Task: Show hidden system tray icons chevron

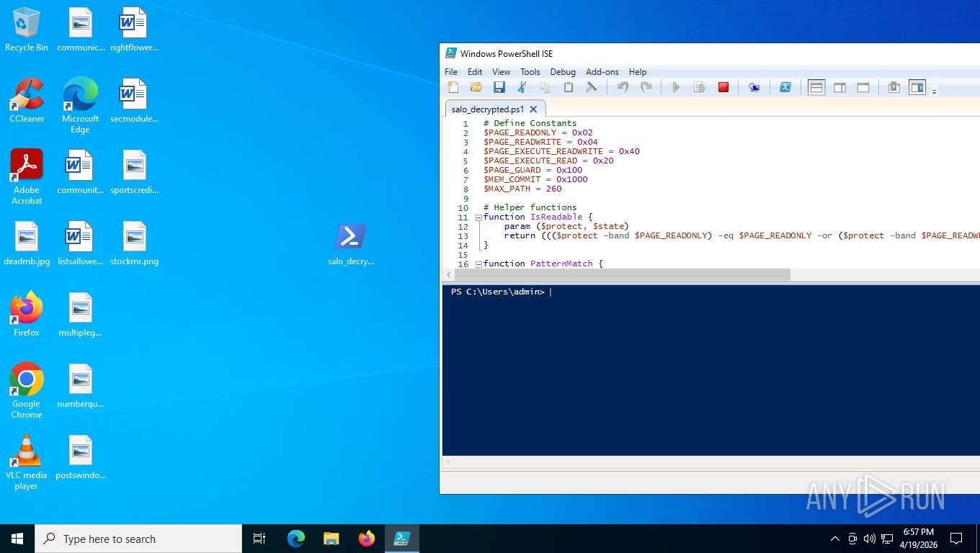Action: [x=834, y=539]
